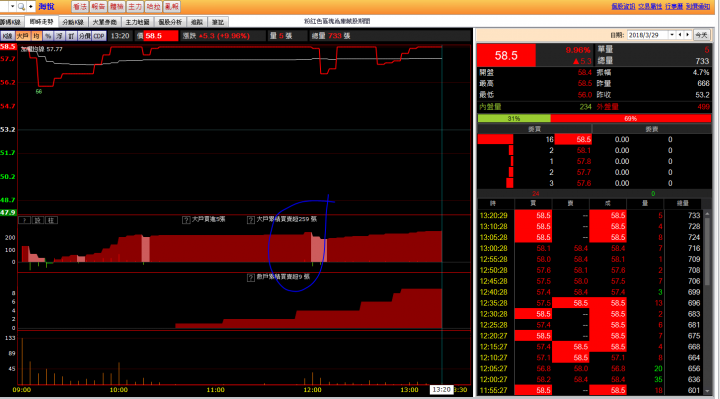Open the 到價通知 link

point(698,6)
